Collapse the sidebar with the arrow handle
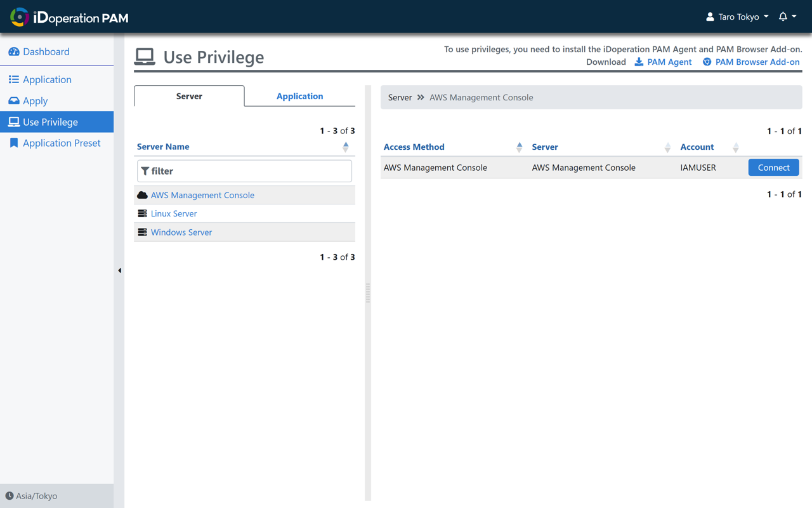 119,271
